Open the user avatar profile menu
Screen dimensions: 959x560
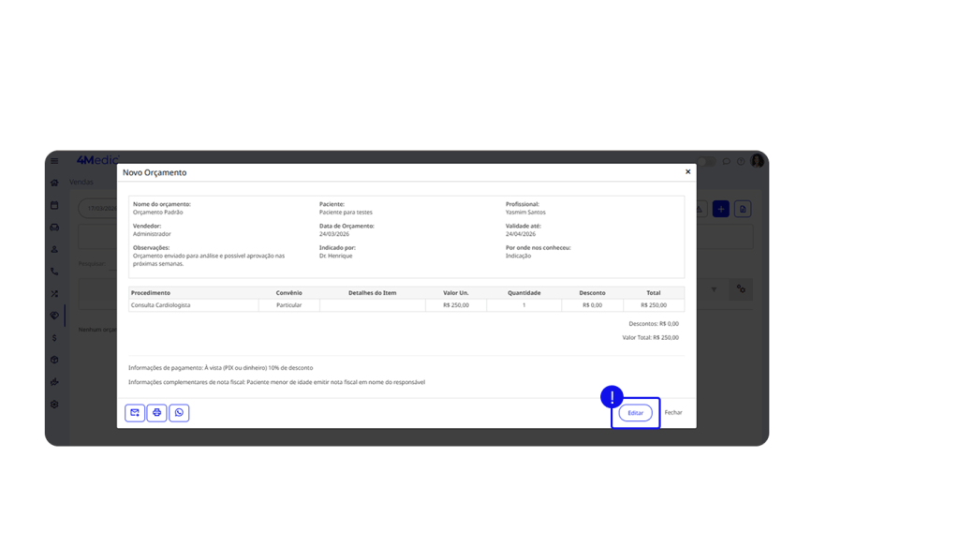[757, 161]
